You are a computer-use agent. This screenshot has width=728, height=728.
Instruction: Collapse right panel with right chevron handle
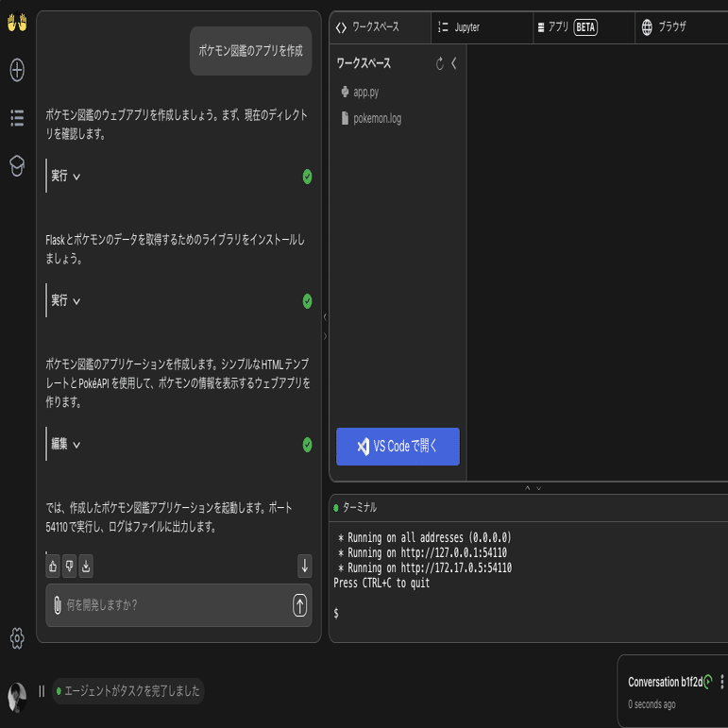pos(325,336)
